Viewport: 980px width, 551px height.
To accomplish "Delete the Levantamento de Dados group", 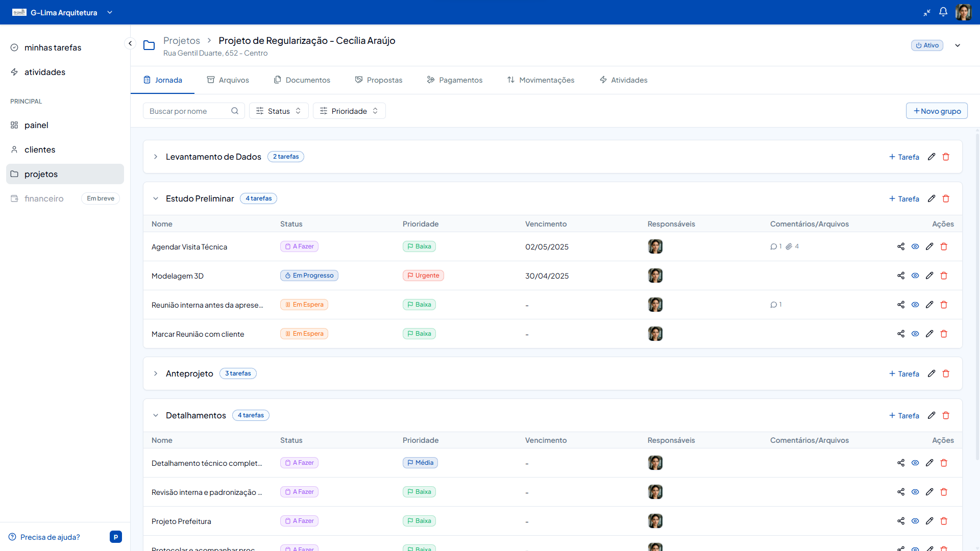I will pyautogui.click(x=946, y=157).
